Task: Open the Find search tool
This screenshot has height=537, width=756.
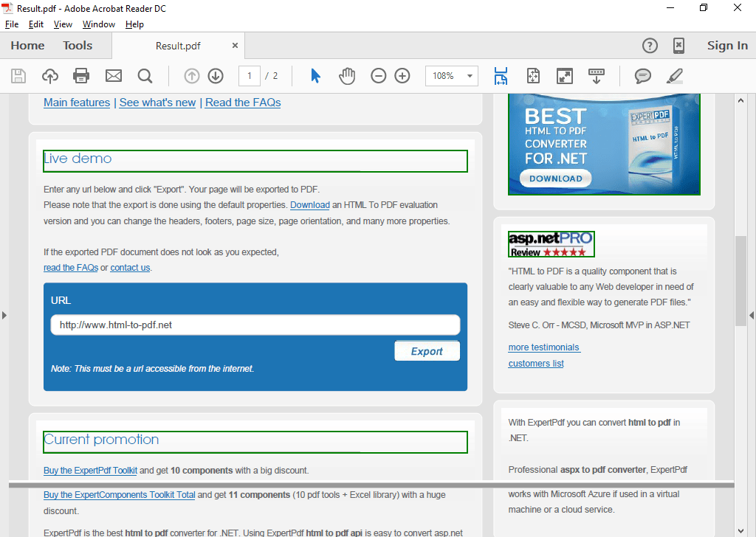Action: click(145, 76)
